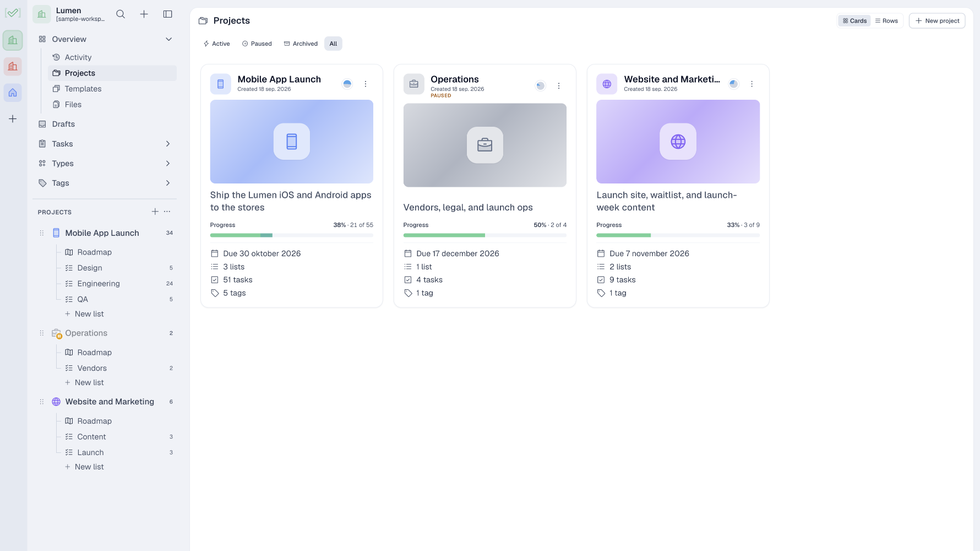Open the blue home workspace icon
980x551 pixels.
(x=13, y=93)
